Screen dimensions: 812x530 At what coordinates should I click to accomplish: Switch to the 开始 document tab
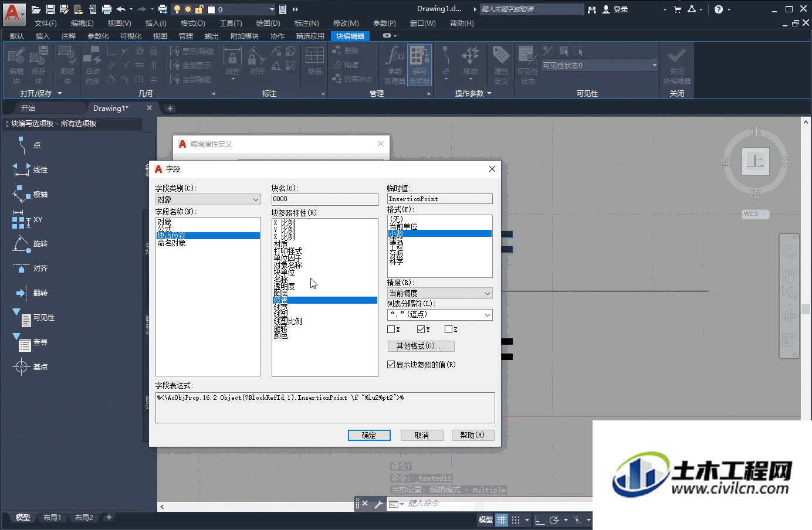(28, 108)
